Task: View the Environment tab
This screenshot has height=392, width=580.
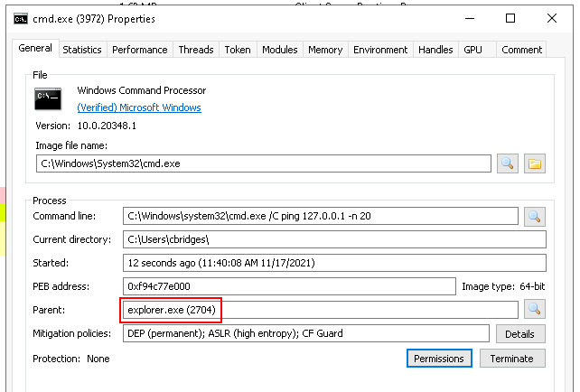Action: pyautogui.click(x=380, y=51)
